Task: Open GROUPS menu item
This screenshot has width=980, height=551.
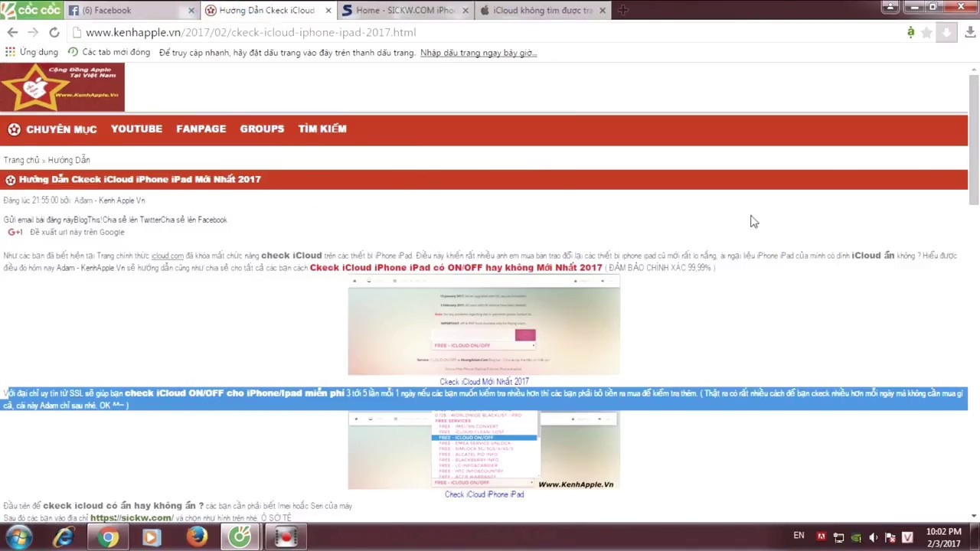Action: tap(262, 129)
